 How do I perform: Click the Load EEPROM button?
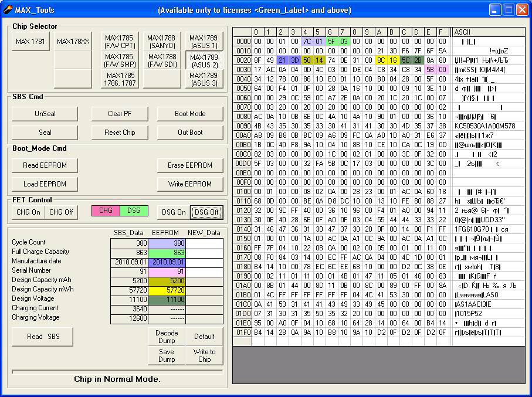tap(45, 184)
